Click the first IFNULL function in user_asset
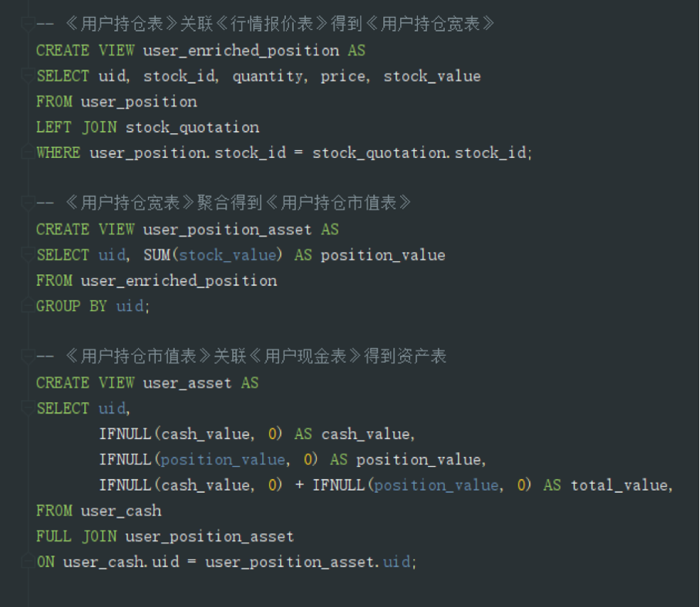The height and width of the screenshot is (607, 700). (x=125, y=434)
